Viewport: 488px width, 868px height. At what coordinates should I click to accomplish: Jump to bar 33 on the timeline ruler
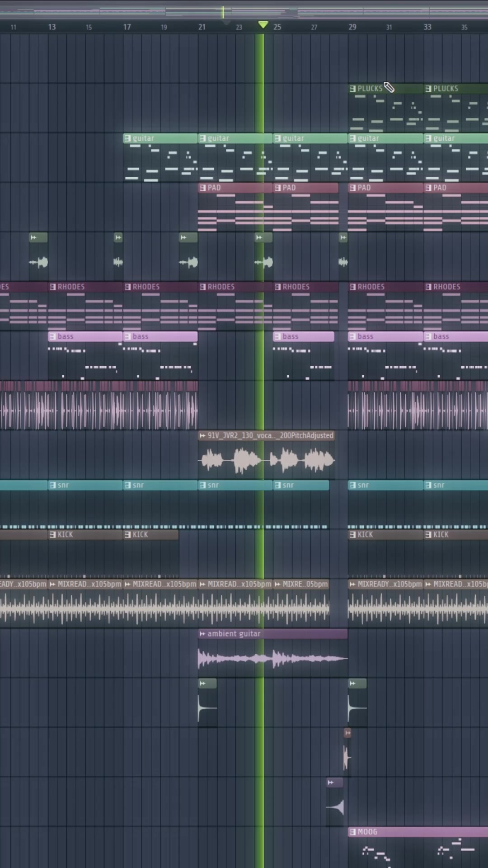click(x=427, y=27)
